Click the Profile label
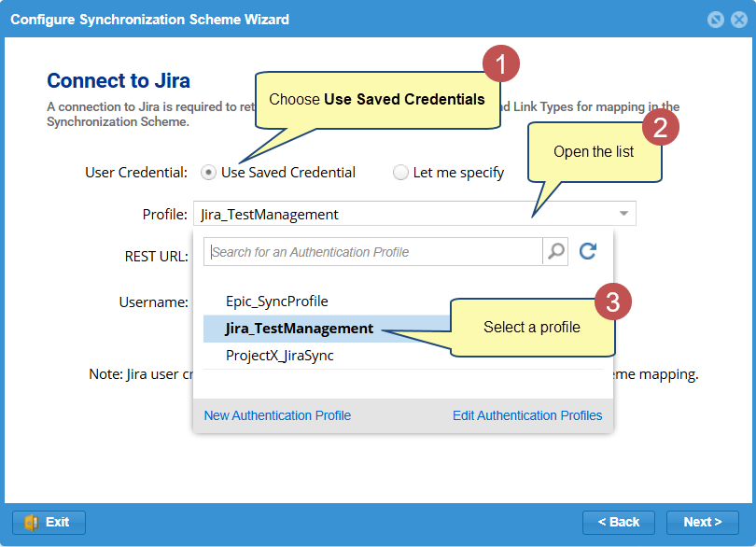 [x=164, y=214]
